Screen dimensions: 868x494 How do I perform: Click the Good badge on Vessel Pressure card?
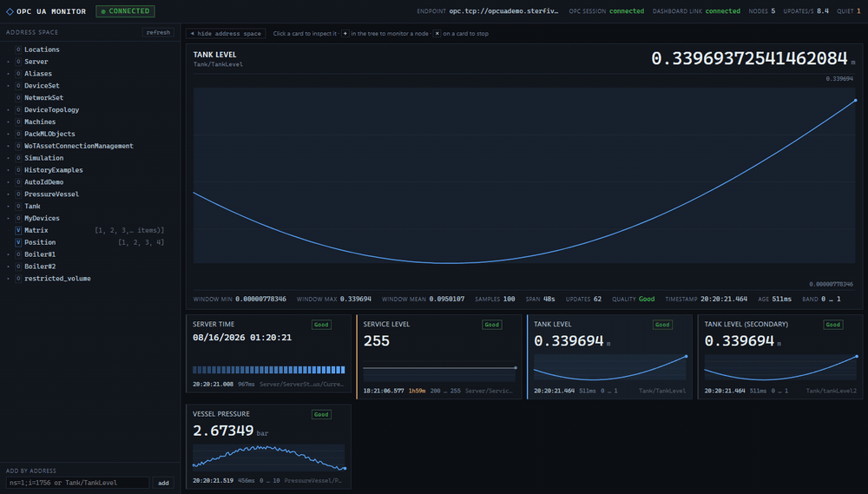point(321,415)
